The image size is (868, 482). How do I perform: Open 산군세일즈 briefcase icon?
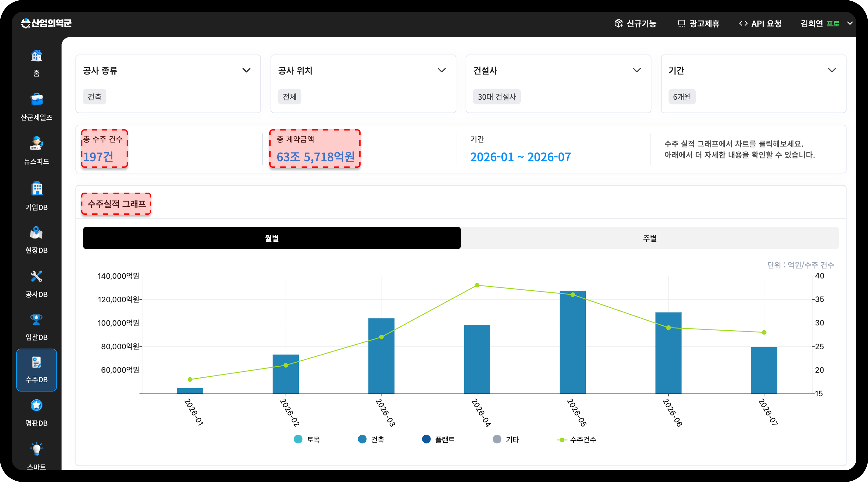coord(36,100)
